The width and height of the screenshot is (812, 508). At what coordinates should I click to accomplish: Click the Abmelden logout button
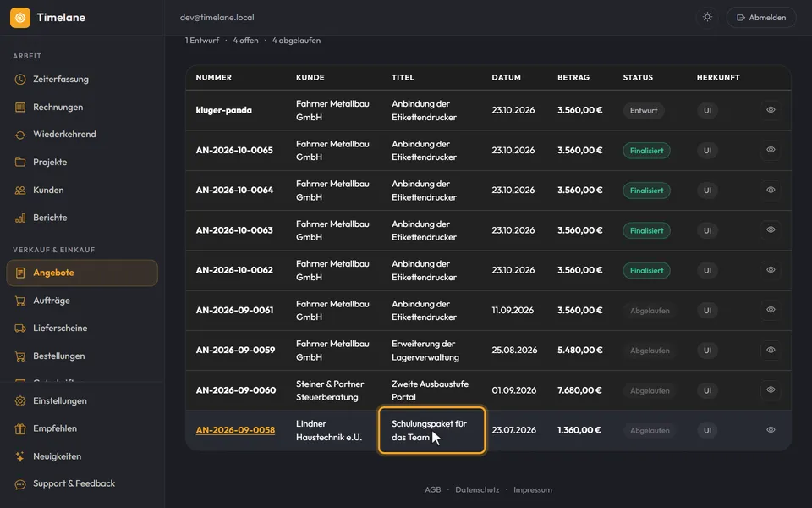[761, 18]
